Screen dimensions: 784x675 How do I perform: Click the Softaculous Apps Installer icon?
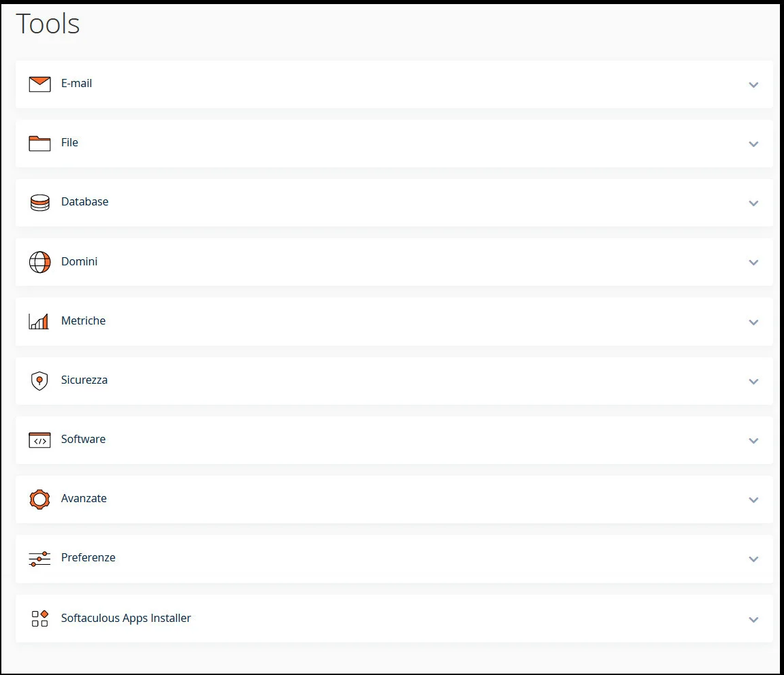39,618
